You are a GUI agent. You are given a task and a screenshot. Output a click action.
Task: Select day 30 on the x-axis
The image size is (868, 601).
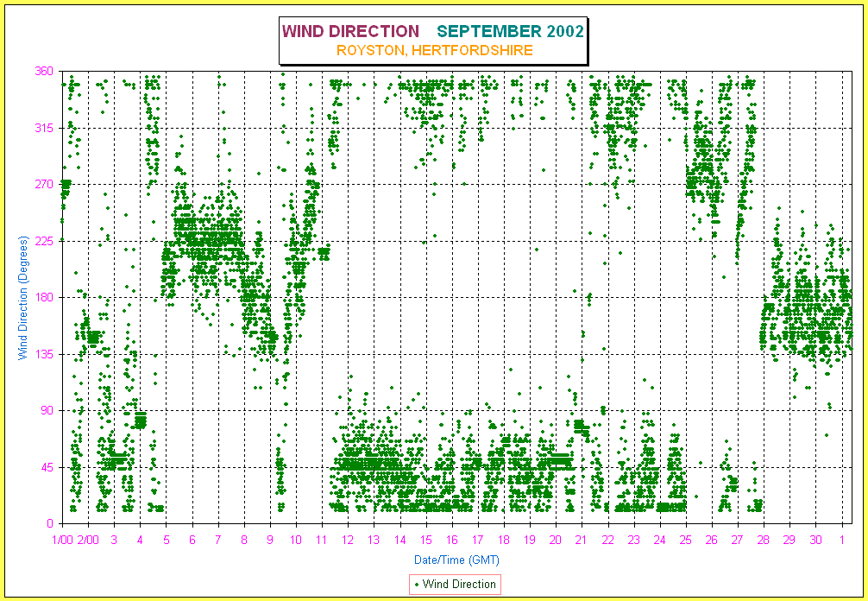coord(815,540)
